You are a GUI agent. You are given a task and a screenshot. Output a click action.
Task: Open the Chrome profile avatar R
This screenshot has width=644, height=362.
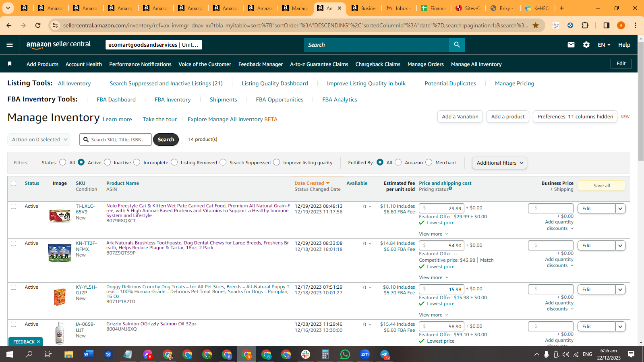coord(621,25)
